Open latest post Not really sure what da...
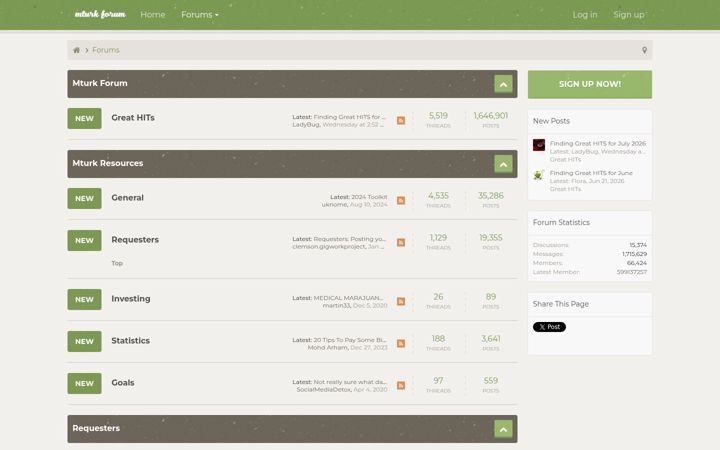The image size is (720, 450). (x=350, y=382)
